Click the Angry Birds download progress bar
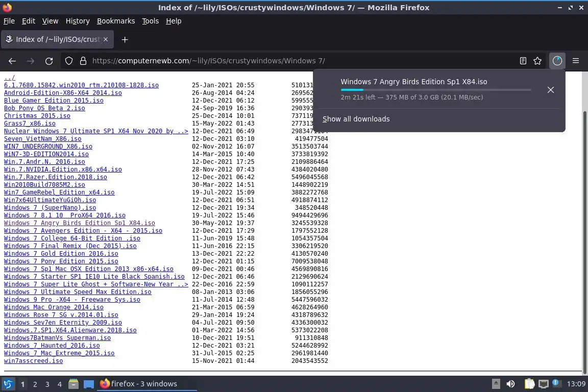The width and height of the screenshot is (588, 392). (436, 90)
